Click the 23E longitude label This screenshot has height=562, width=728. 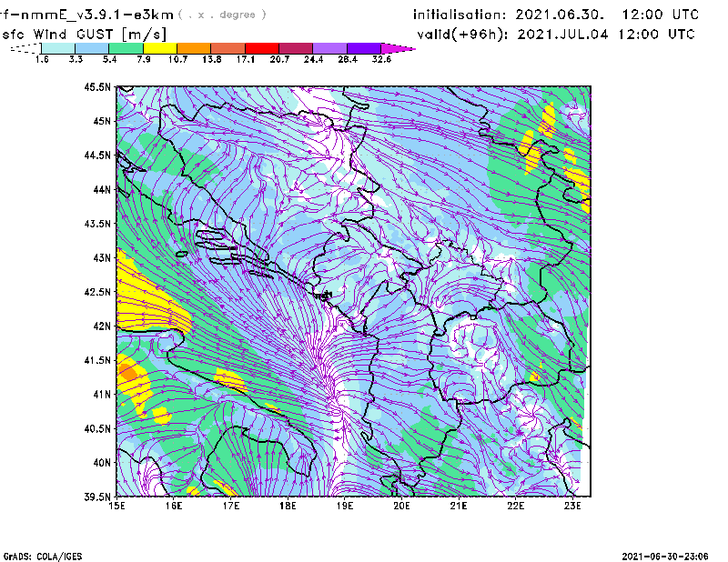point(572,506)
